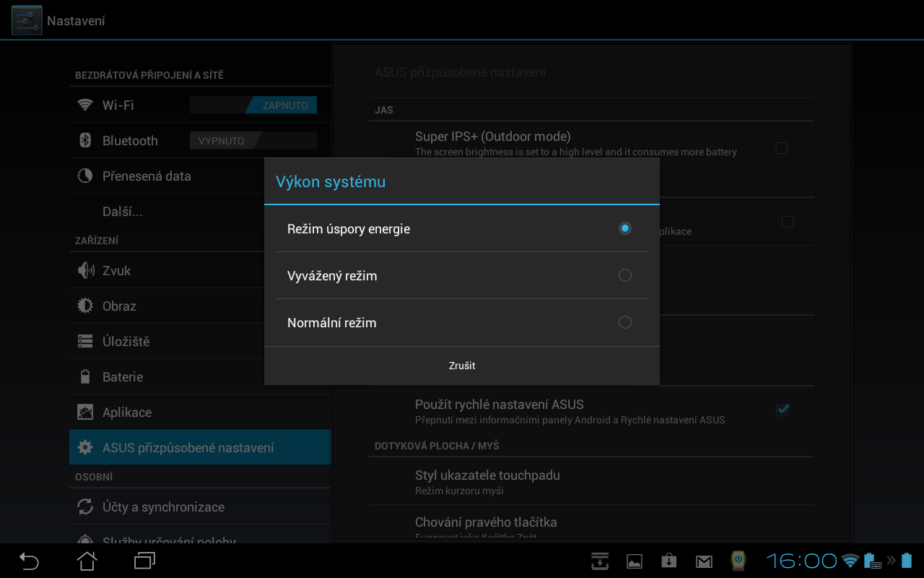Tap the battery icon next to Baterie
The width and height of the screenshot is (924, 578).
tap(86, 376)
